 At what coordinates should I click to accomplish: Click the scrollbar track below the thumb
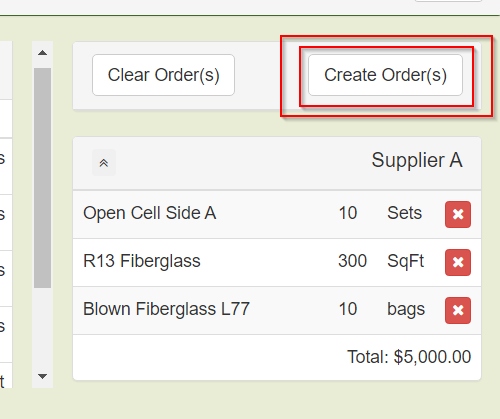(x=42, y=327)
